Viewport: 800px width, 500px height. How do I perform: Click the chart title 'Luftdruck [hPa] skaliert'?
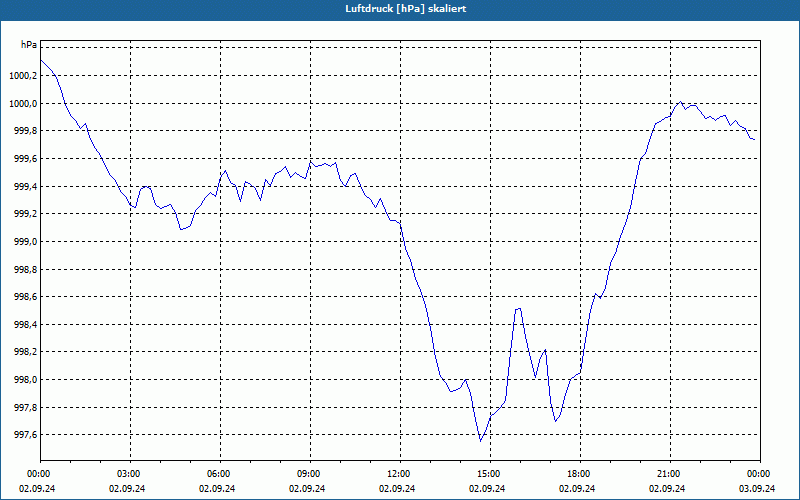point(406,9)
